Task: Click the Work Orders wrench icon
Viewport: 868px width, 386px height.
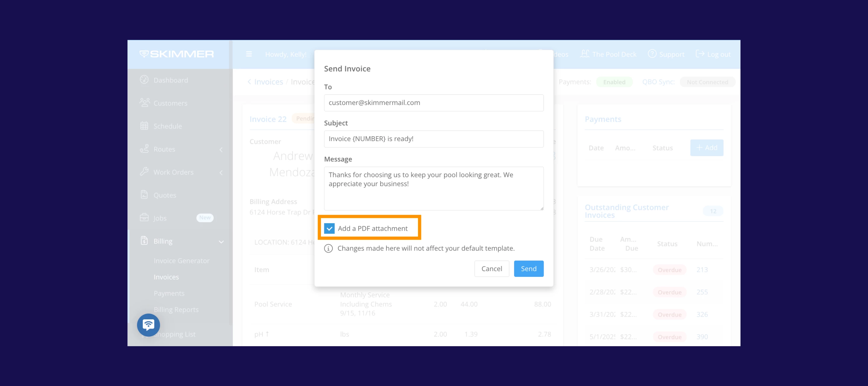Action: 144,172
